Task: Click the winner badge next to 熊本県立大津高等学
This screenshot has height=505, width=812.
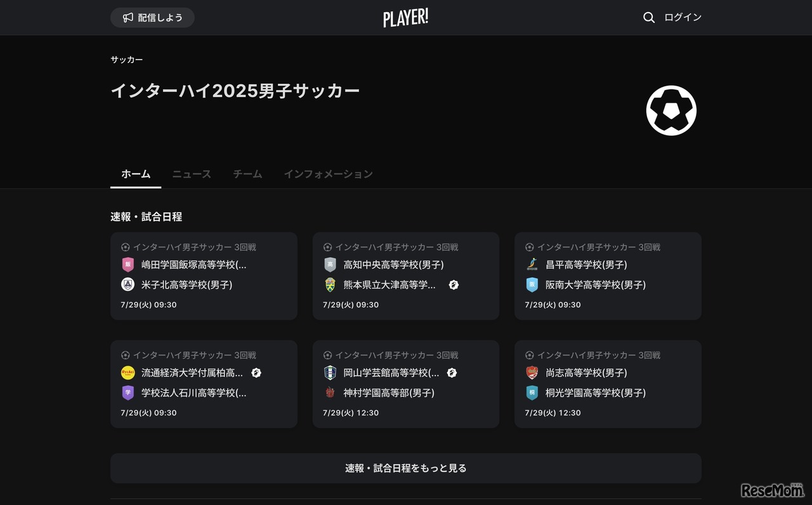Action: (453, 285)
